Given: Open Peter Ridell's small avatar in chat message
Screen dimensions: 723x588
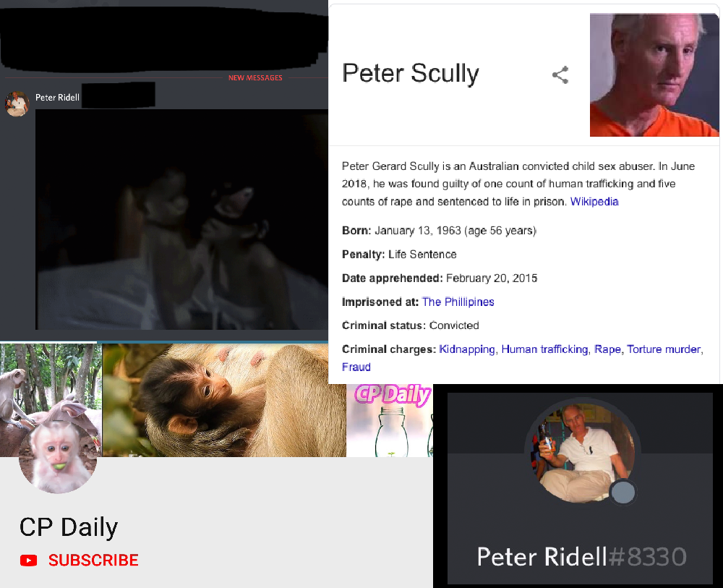Looking at the screenshot, I should [17, 103].
